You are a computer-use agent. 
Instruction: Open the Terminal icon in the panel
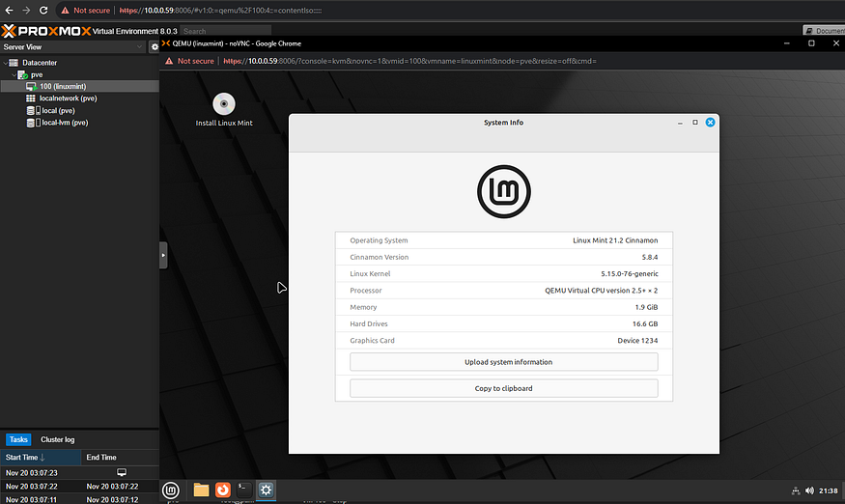point(244,490)
